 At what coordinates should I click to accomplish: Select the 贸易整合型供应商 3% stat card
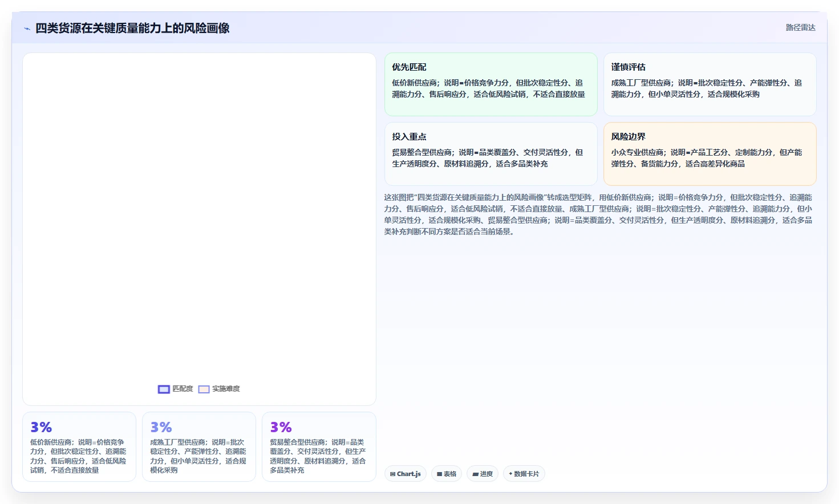click(x=319, y=447)
